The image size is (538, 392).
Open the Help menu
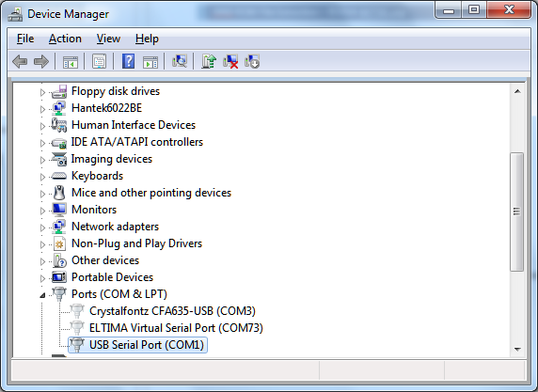click(x=147, y=39)
